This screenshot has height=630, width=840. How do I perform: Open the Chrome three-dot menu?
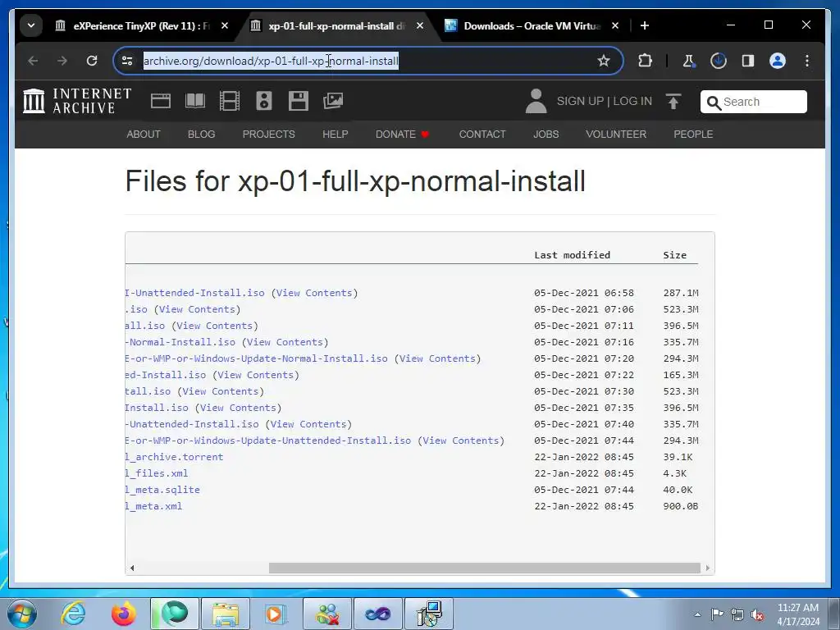tap(807, 61)
